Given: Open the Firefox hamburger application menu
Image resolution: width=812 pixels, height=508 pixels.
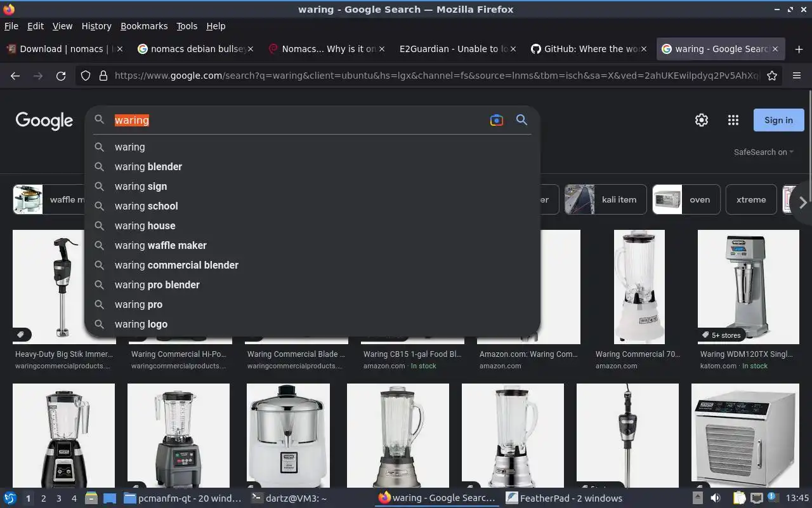Looking at the screenshot, I should (797, 76).
